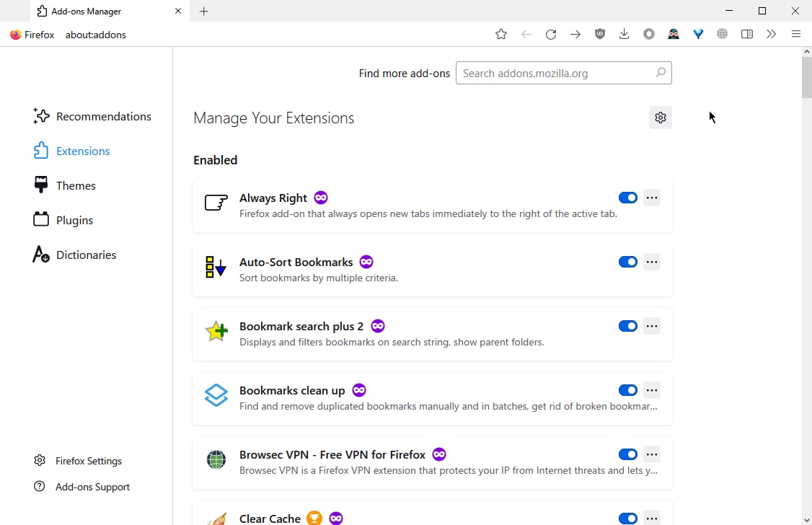The image size is (812, 525).
Task: Click the Browsec VPN purple badge
Action: click(439, 454)
